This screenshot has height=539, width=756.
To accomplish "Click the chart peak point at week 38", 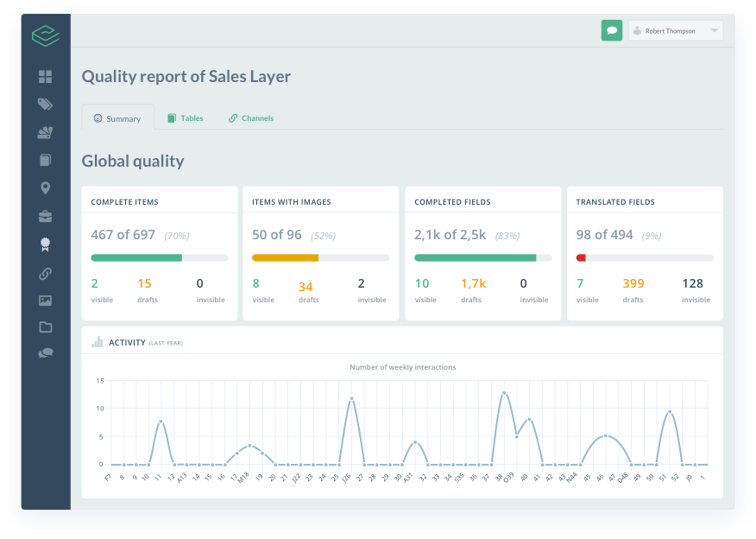I will pos(504,393).
